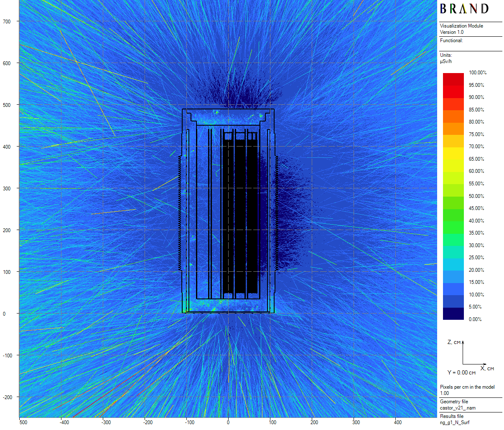Choose the dark navy 0.00% legend swatch

pos(453,314)
